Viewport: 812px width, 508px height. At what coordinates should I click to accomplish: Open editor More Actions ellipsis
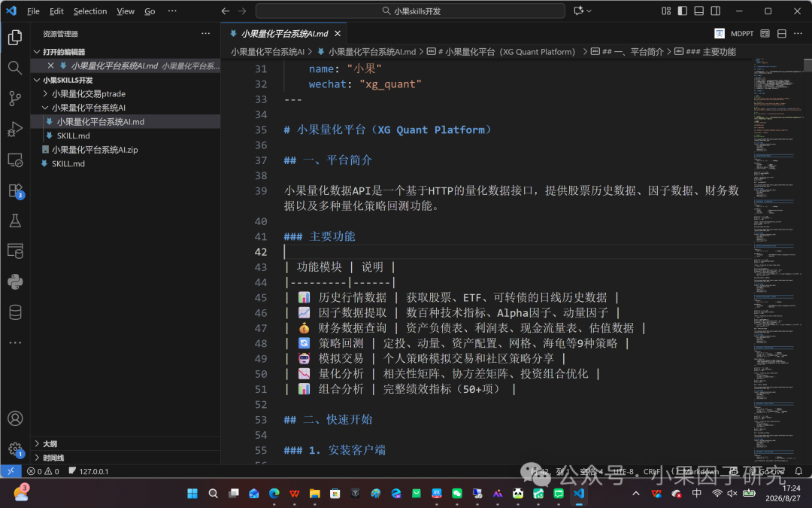pos(798,33)
